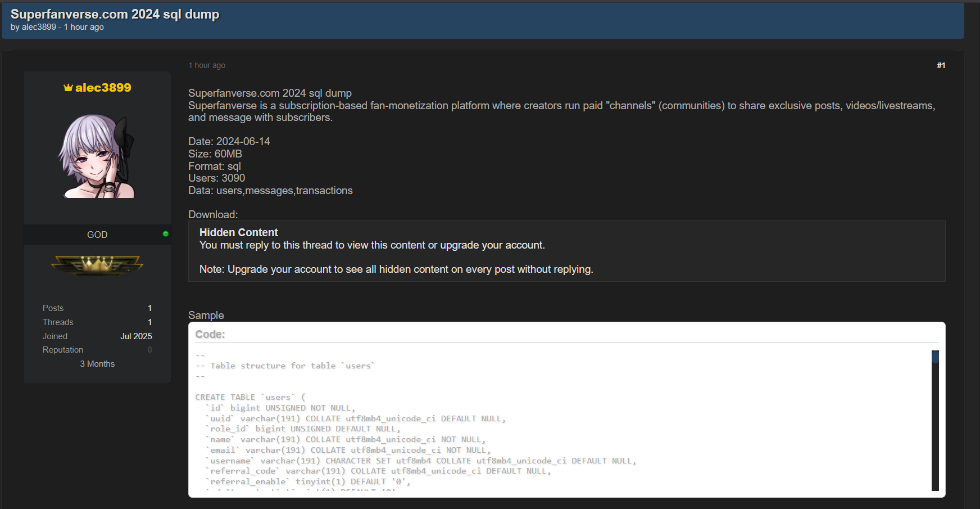This screenshot has width=980, height=509.
Task: Click the green online status dot
Action: (x=166, y=234)
